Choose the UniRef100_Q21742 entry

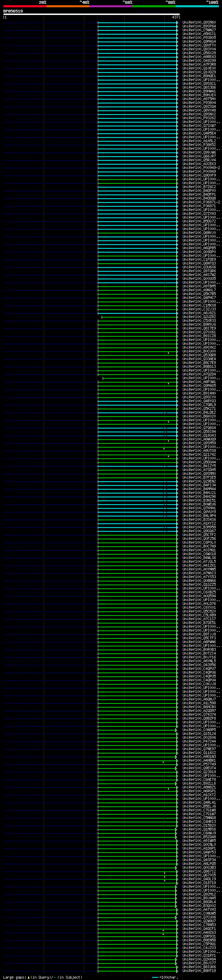(x=199, y=455)
